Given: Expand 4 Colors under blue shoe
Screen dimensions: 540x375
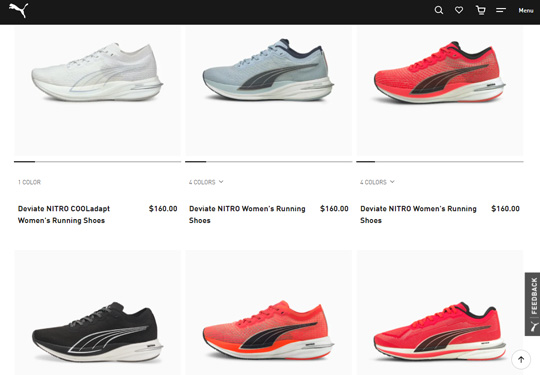Looking at the screenshot, I should coord(206,182).
